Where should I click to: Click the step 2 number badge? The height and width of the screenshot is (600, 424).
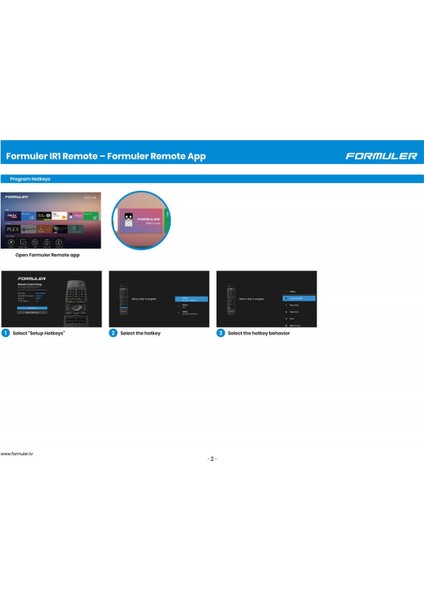pos(113,333)
